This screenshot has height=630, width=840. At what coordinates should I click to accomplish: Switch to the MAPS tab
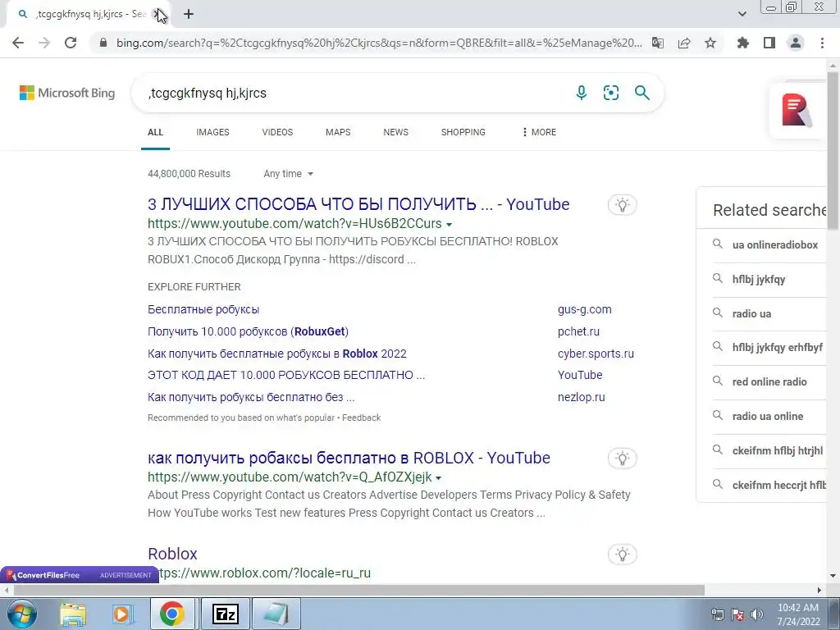338,132
